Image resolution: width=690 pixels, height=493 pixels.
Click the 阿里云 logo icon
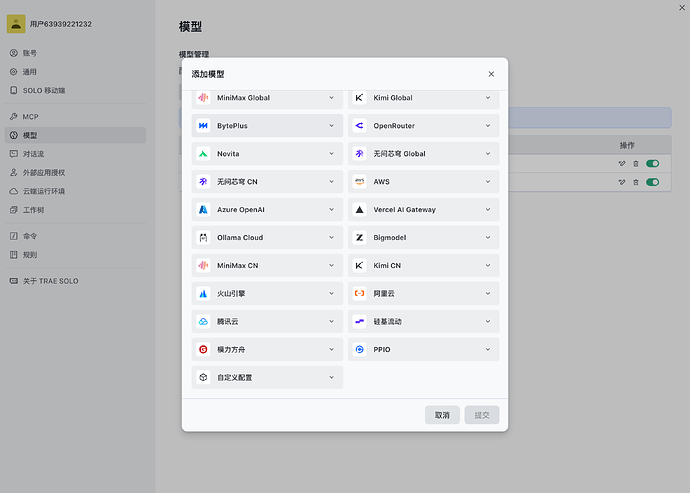360,294
